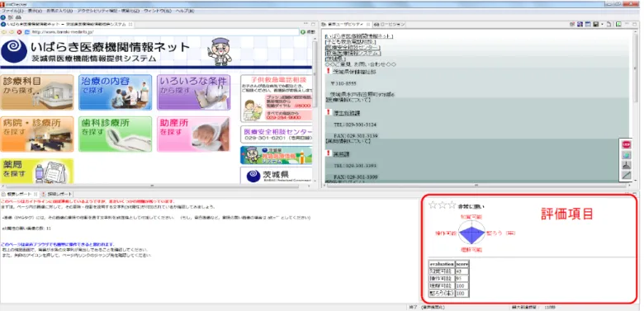This screenshot has width=644, height=311.
Task: Click the second icon in top toolbar
Action: [x=10, y=17]
